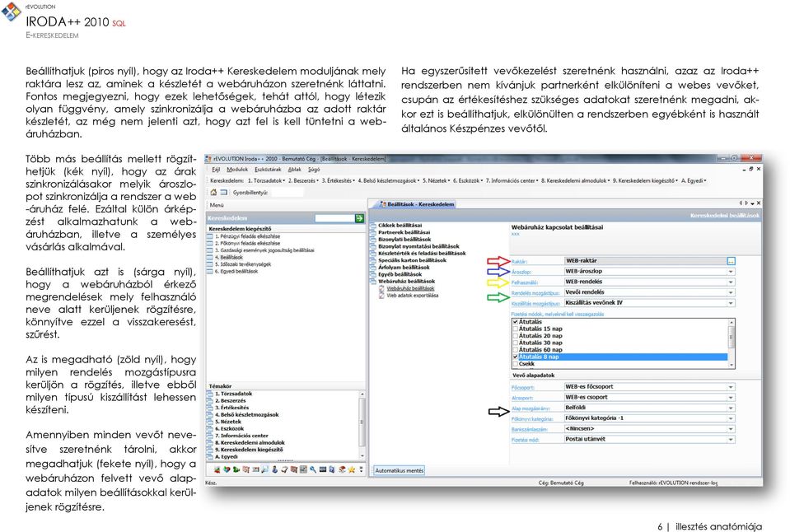Click the blue wrench icon in bottom toolbar
Image resolution: width=790 pixels, height=532 pixels.
point(313,469)
